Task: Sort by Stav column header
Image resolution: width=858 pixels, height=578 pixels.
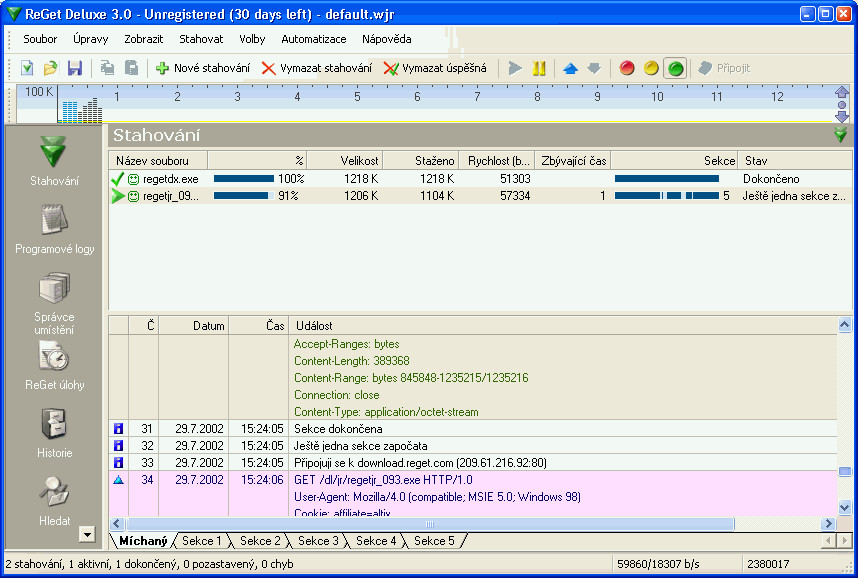Action: [795, 160]
